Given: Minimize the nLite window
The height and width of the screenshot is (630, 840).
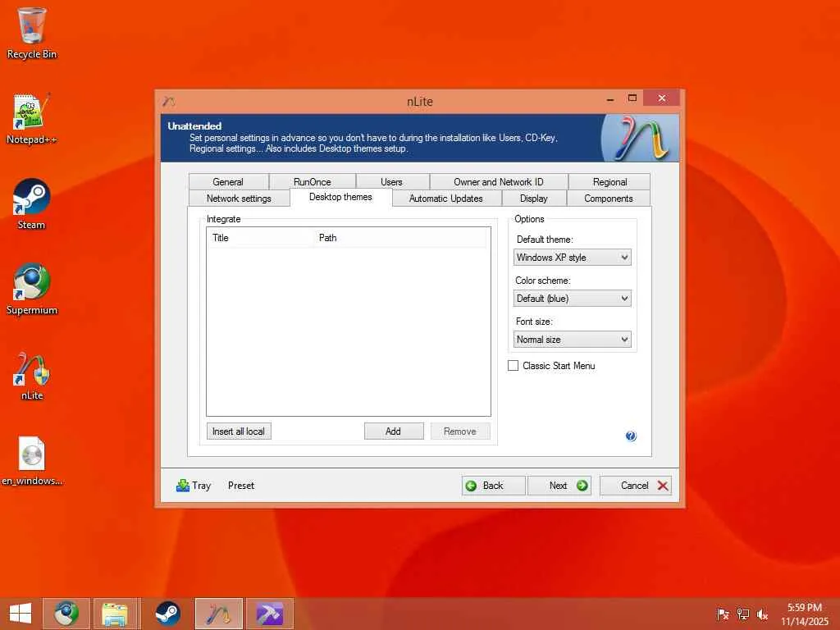Looking at the screenshot, I should [x=610, y=99].
